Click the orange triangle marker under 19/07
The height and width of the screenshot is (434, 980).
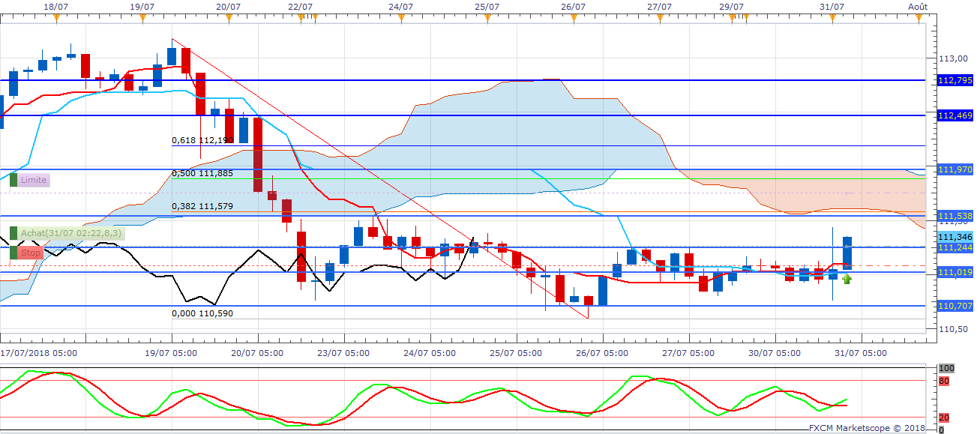click(x=142, y=19)
